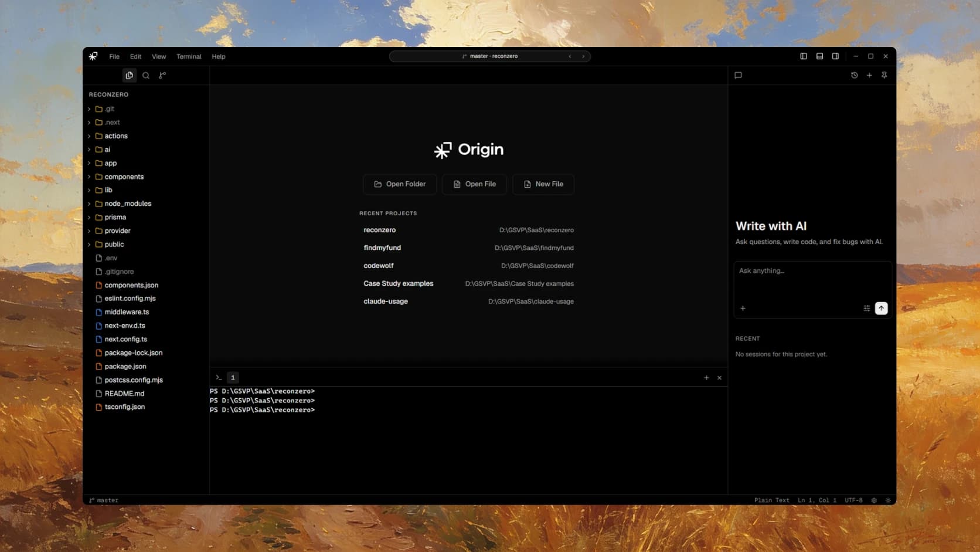
Task: Select terminal tab 1
Action: (x=233, y=377)
